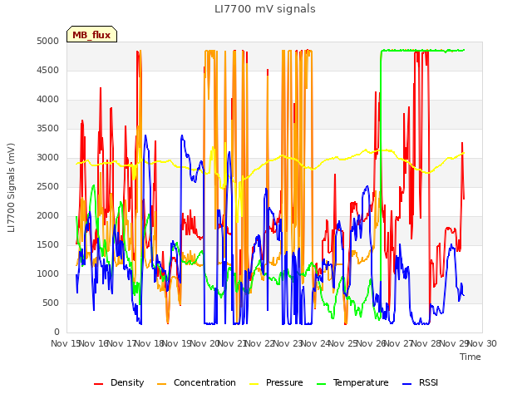532x399 pixels.
Task: Click the 5000 y-axis tick label
Action: point(48,41)
